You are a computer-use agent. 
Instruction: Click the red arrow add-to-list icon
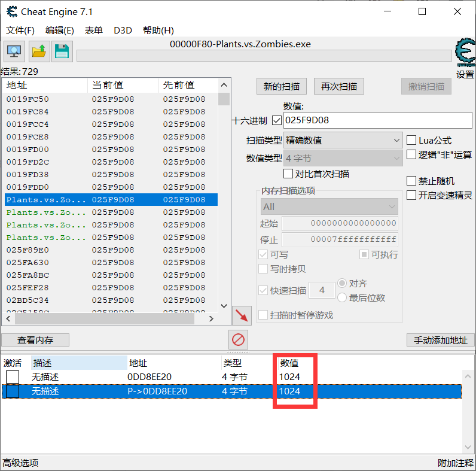[x=242, y=315]
